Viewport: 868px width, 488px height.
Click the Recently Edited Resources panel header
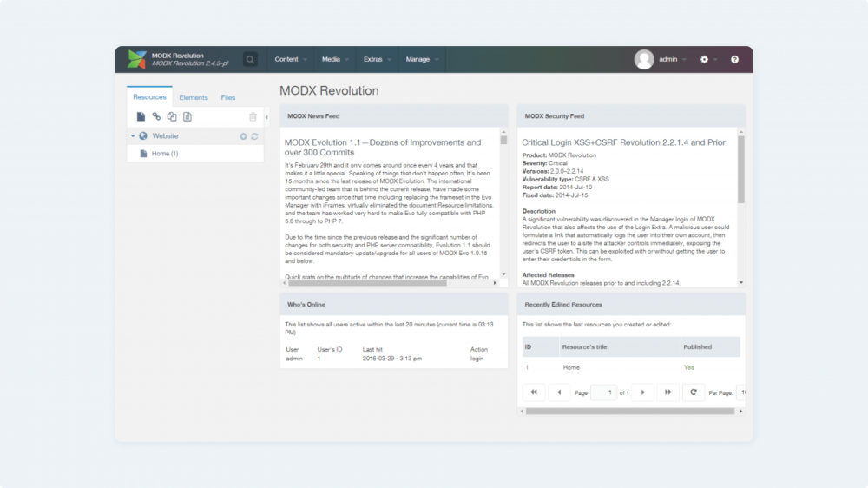[631, 305]
